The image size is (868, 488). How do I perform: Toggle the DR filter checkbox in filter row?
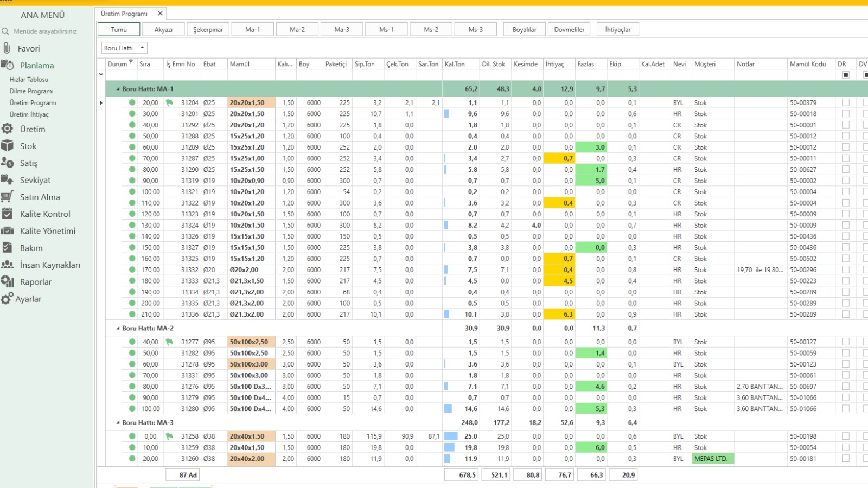click(845, 75)
